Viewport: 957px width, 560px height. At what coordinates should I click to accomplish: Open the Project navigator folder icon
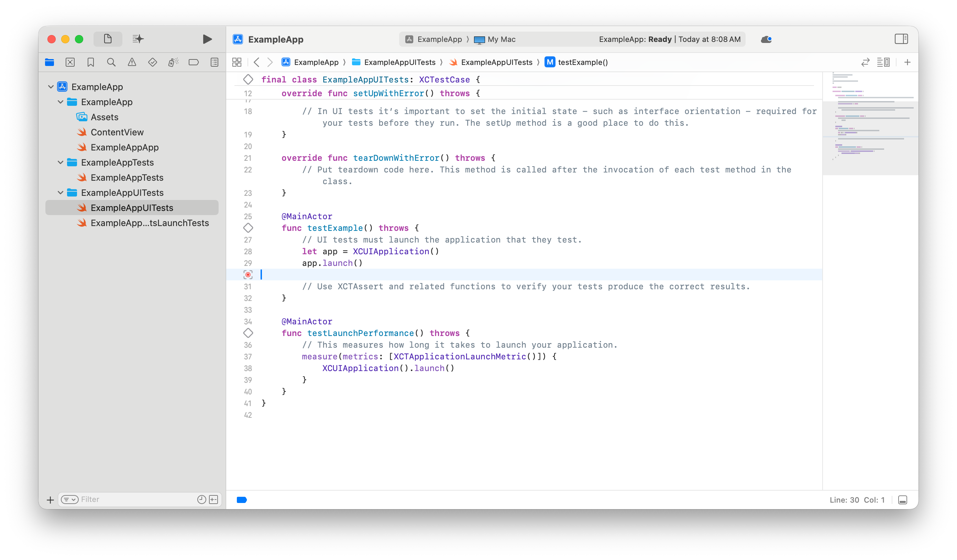click(49, 62)
